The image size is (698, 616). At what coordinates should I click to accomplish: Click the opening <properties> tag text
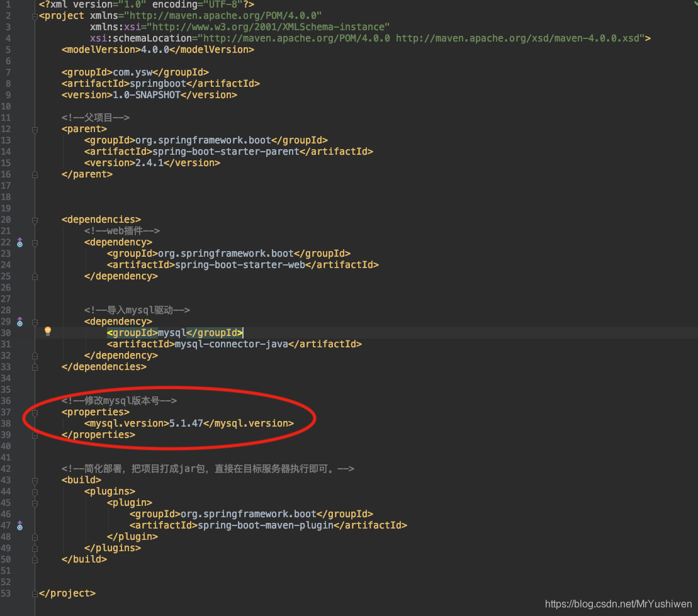point(96,412)
